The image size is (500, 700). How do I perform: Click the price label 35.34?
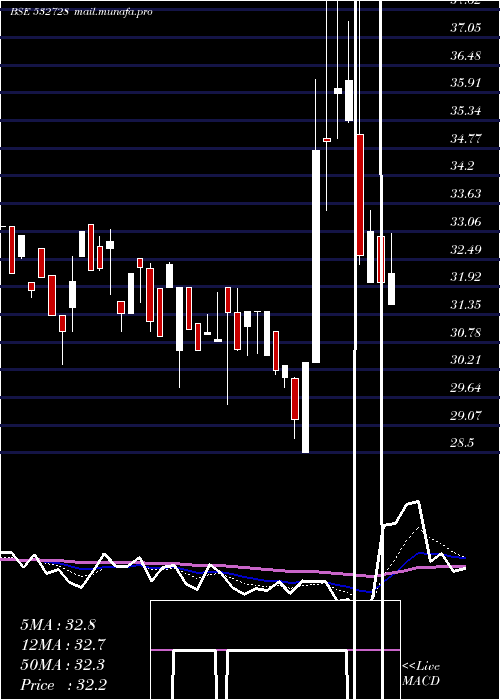coord(466,111)
